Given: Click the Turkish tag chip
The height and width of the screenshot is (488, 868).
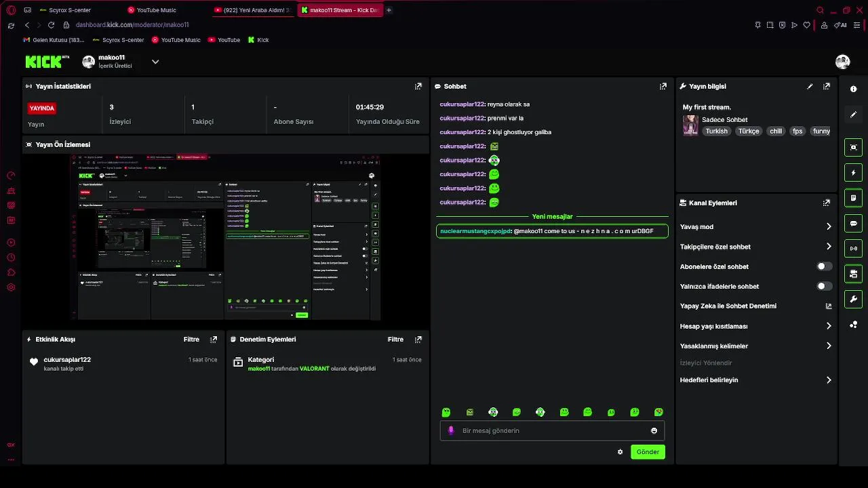Looking at the screenshot, I should (716, 131).
